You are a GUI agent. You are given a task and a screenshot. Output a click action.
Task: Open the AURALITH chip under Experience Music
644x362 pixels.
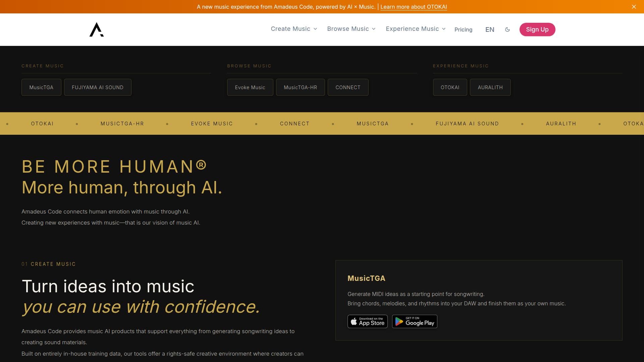[x=490, y=87]
